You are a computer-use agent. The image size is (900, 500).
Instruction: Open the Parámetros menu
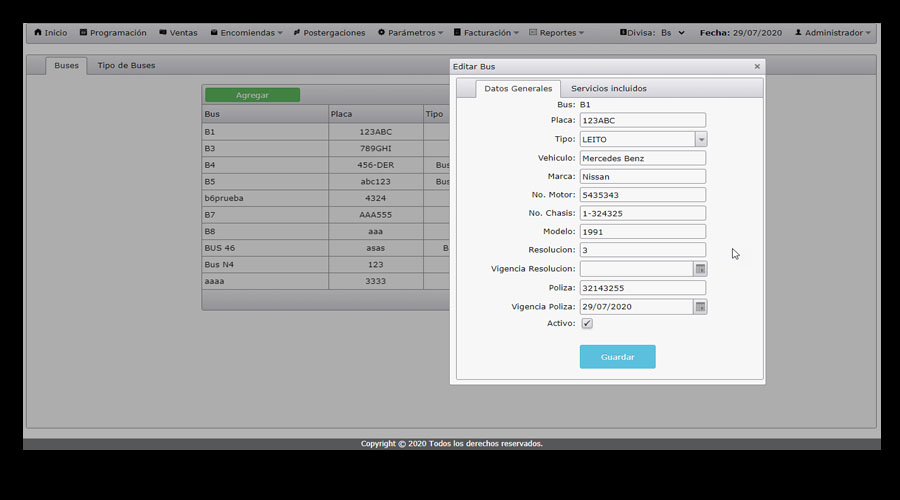click(x=410, y=33)
